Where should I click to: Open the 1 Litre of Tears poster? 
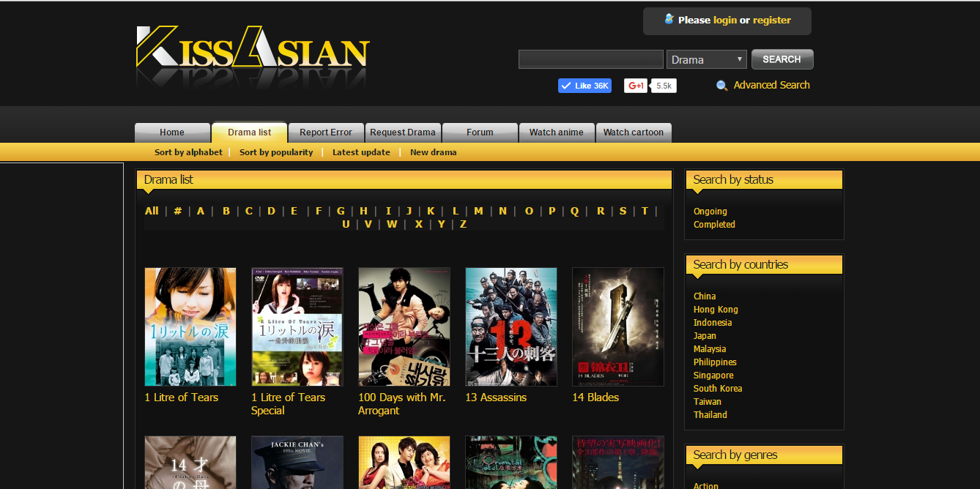coord(190,326)
